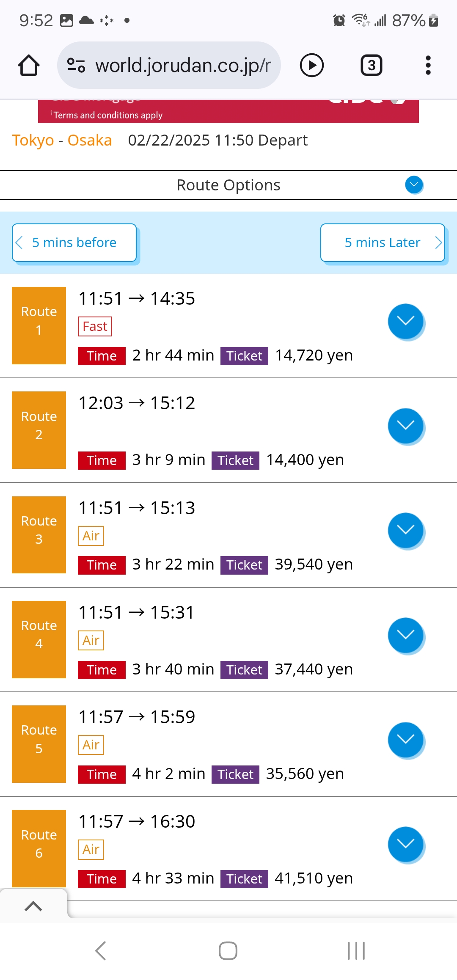Tap the scroll-to-top arrow tab
The width and height of the screenshot is (457, 980).
pos(33,906)
